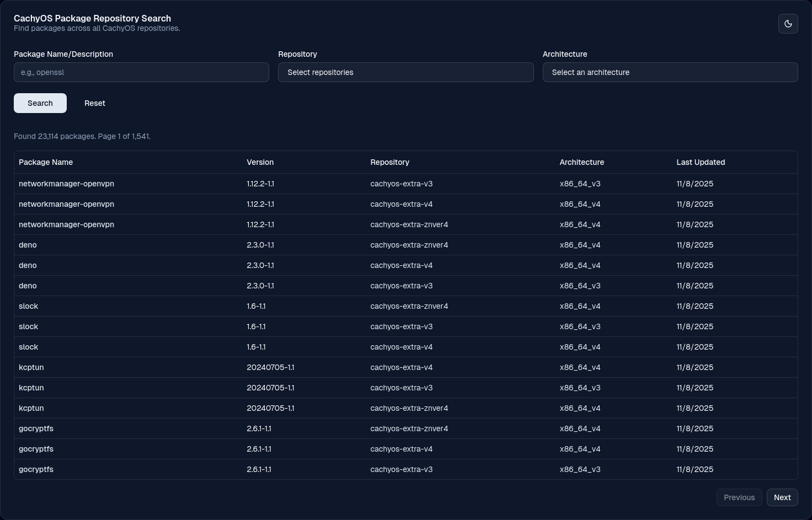
Task: Select the slock row in cachyos-extra-v3
Action: tap(28, 326)
